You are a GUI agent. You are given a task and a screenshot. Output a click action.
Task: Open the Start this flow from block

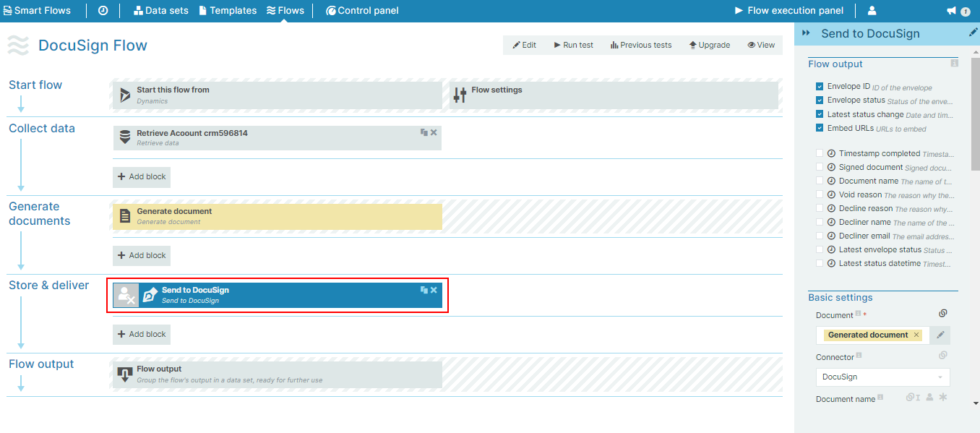click(x=277, y=95)
